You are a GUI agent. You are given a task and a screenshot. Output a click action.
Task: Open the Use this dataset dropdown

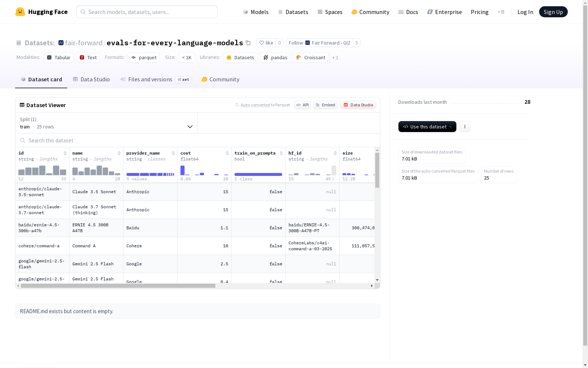pos(427,127)
